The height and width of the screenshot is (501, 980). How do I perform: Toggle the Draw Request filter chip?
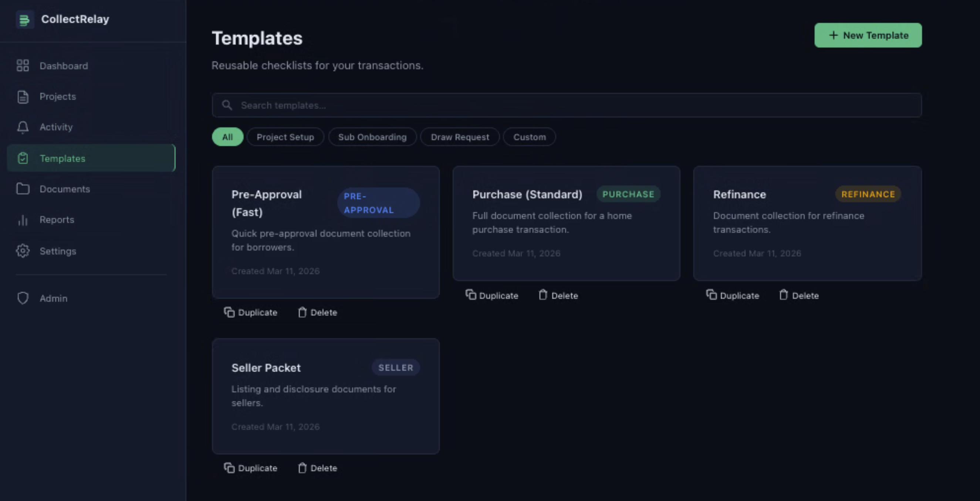[x=460, y=137]
